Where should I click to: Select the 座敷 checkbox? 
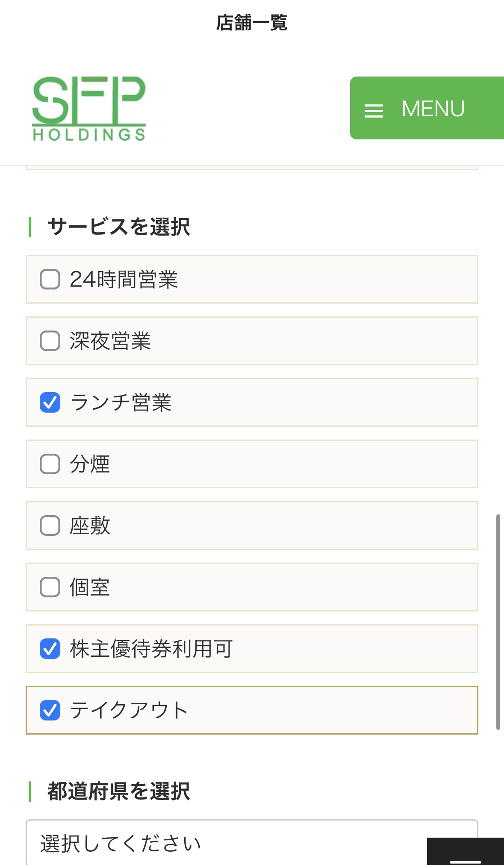[50, 525]
